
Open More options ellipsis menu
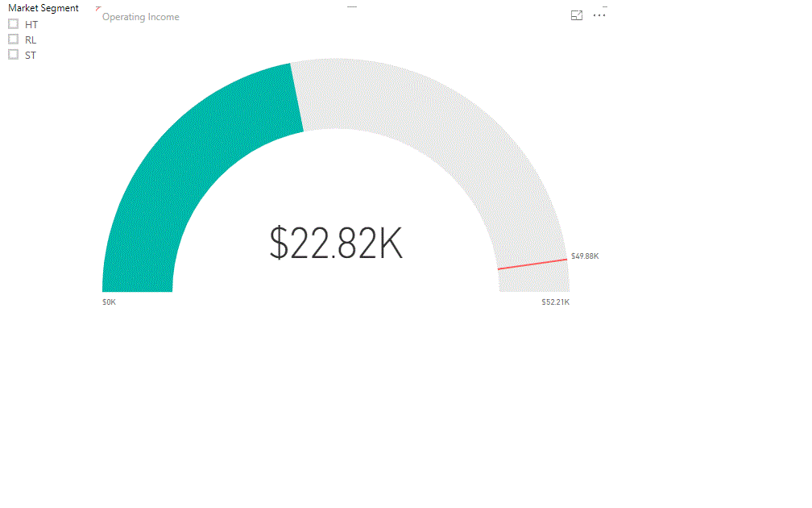[x=599, y=15]
